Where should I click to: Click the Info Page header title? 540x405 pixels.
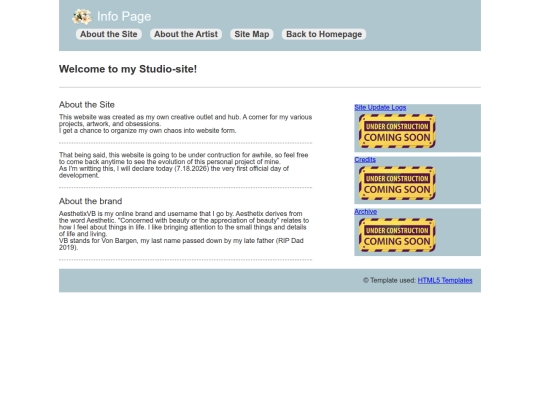(124, 16)
